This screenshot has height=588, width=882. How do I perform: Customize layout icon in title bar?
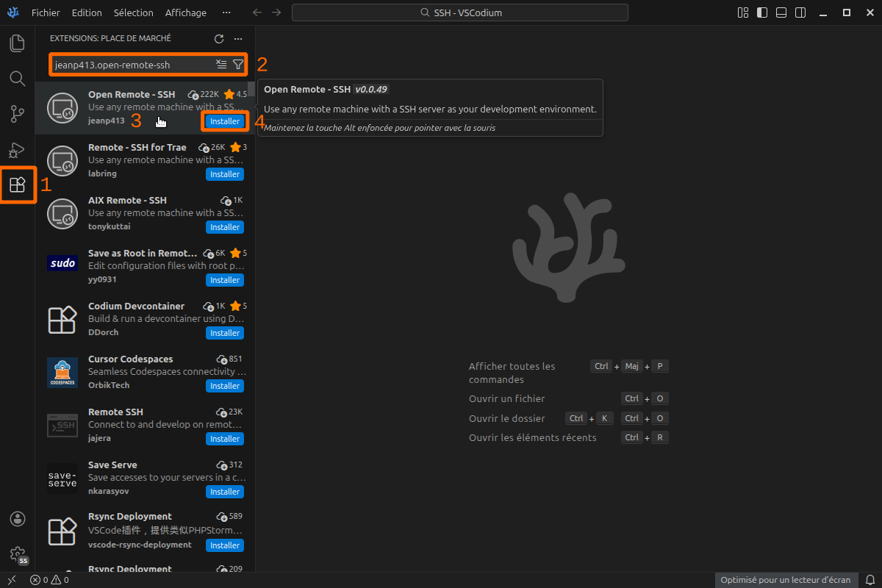coord(743,12)
